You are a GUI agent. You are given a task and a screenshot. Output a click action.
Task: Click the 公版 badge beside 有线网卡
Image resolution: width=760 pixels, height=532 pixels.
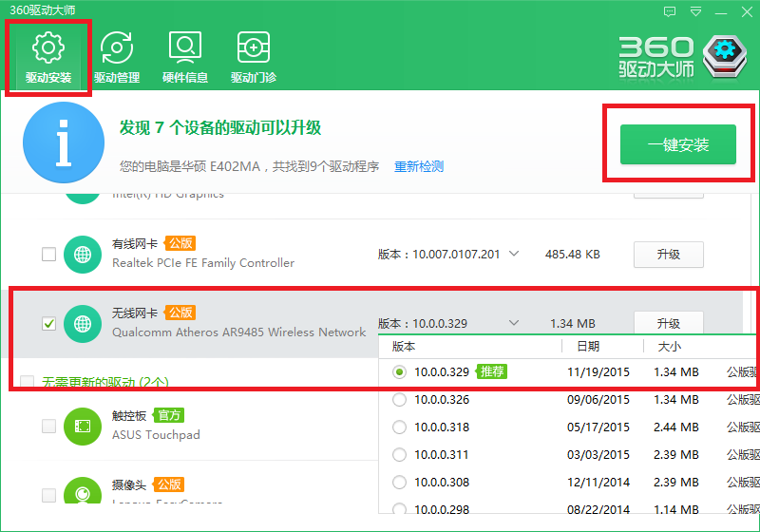(180, 243)
